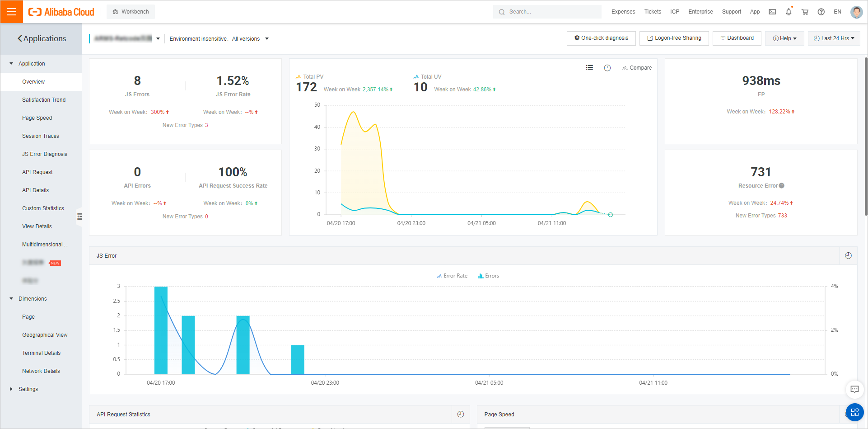Click the One-click diagnosis button

tap(601, 38)
